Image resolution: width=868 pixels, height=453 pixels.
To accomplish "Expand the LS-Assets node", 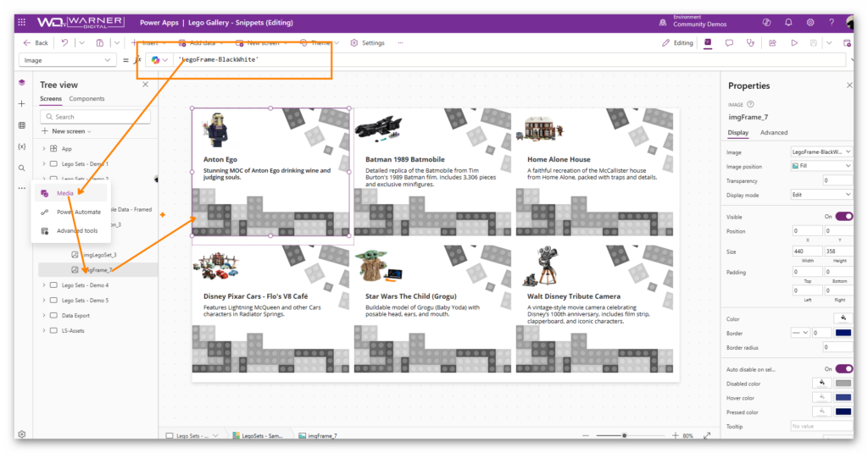I will 44,331.
